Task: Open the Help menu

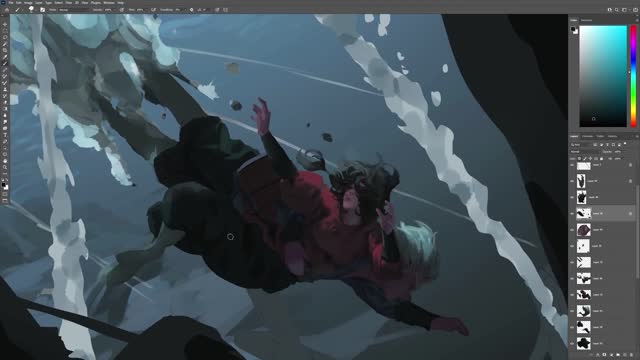Action: coord(121,3)
